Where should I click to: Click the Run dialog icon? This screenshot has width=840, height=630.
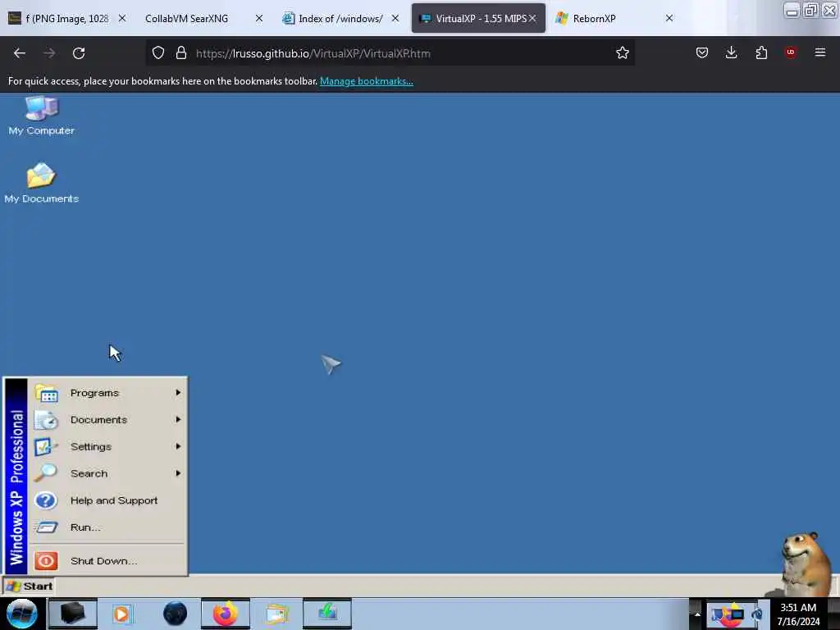coord(46,527)
